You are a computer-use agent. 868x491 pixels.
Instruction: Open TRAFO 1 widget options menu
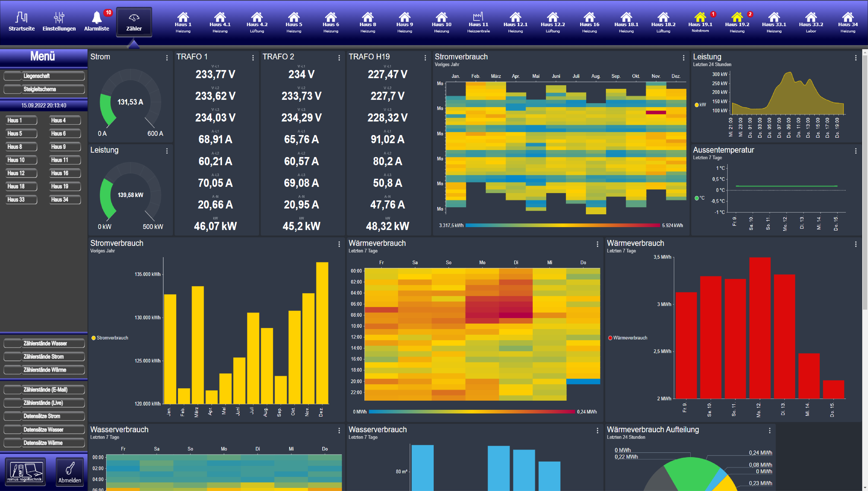pos(253,58)
